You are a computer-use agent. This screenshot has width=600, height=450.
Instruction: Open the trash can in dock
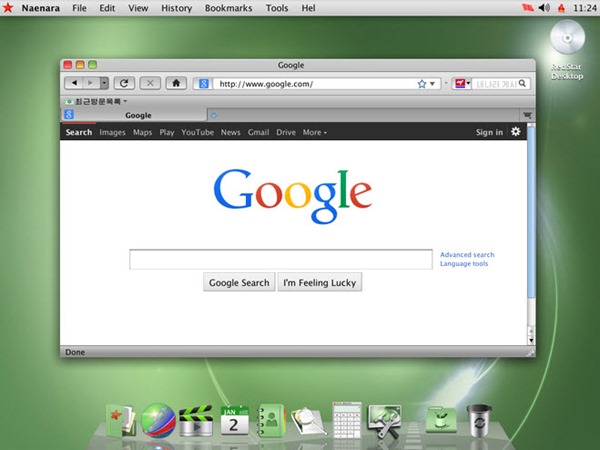[479, 421]
